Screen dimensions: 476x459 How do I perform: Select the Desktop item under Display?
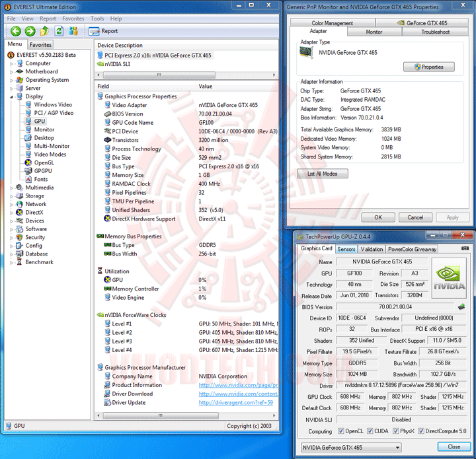point(40,138)
